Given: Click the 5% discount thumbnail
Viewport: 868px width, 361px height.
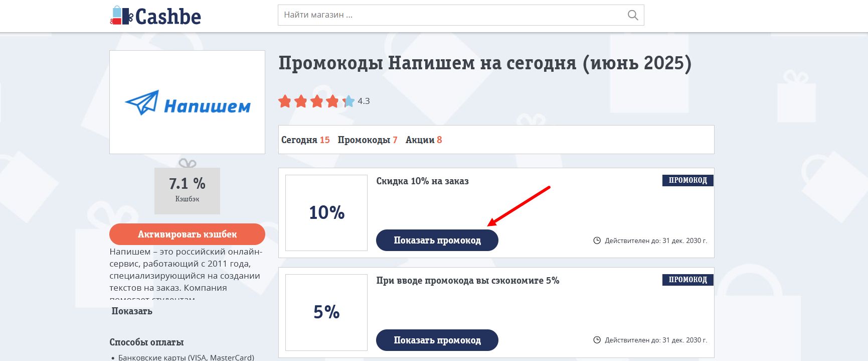Looking at the screenshot, I should click(x=326, y=312).
